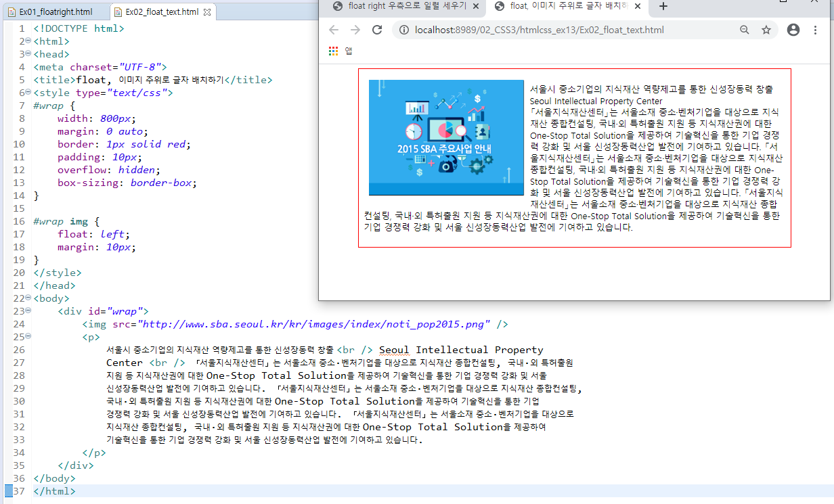Switch to 'float right 우측으로 일렬 세우기' Chrome tab

pos(406,6)
